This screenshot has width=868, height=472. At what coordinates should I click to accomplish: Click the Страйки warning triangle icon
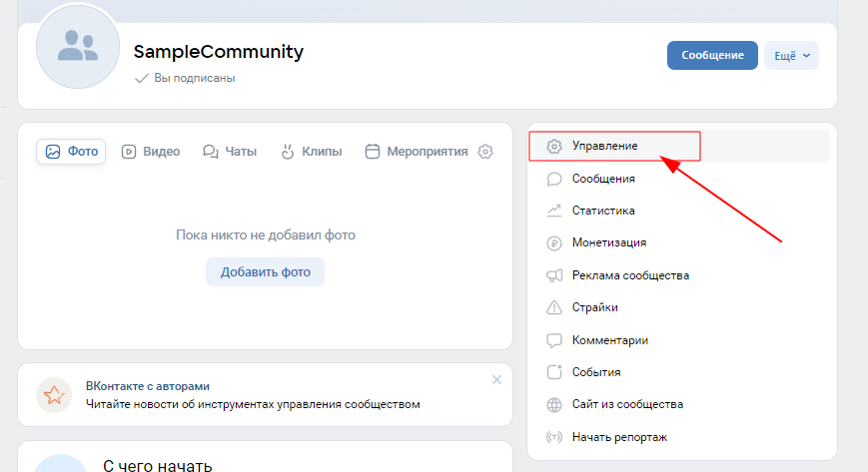tap(554, 307)
